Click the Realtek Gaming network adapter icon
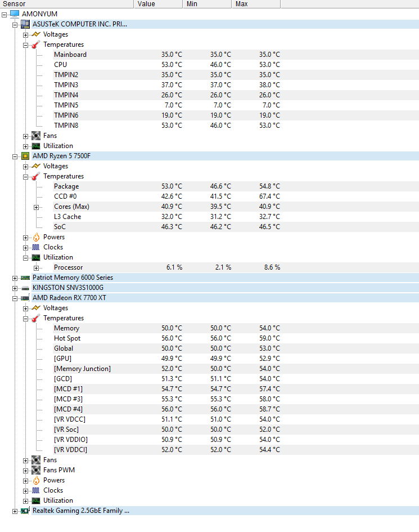 pyautogui.click(x=25, y=511)
